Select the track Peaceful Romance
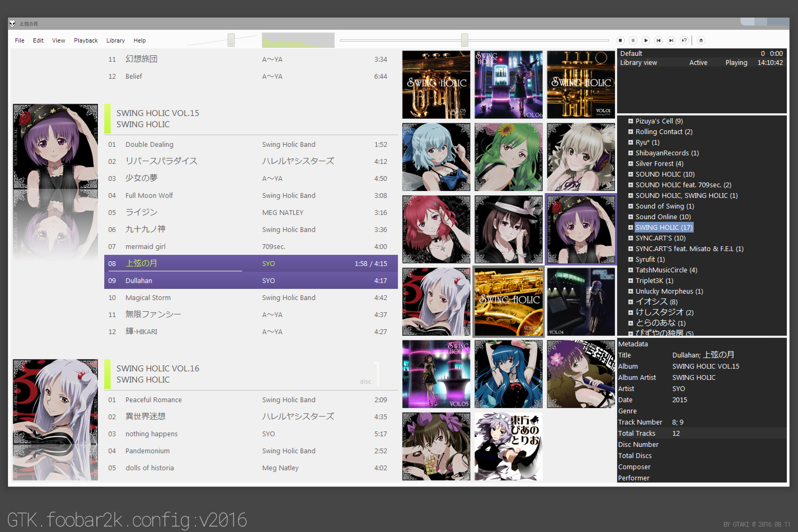The image size is (798, 532). tap(251, 400)
